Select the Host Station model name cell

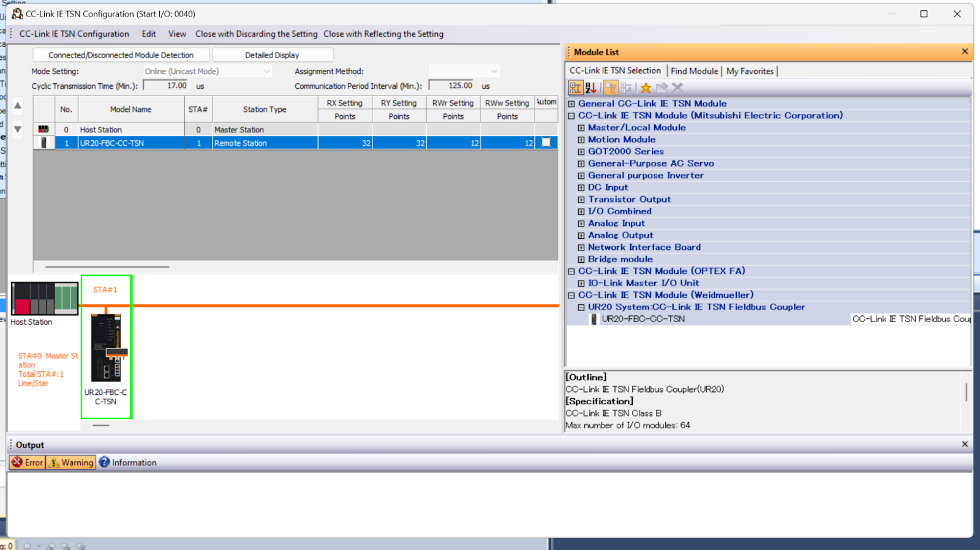131,129
